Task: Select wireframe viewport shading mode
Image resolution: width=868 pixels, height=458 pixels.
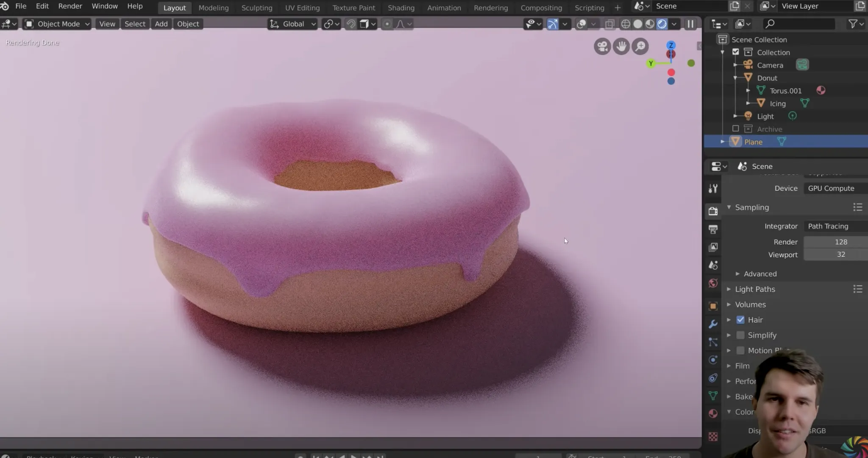Action: click(x=626, y=24)
